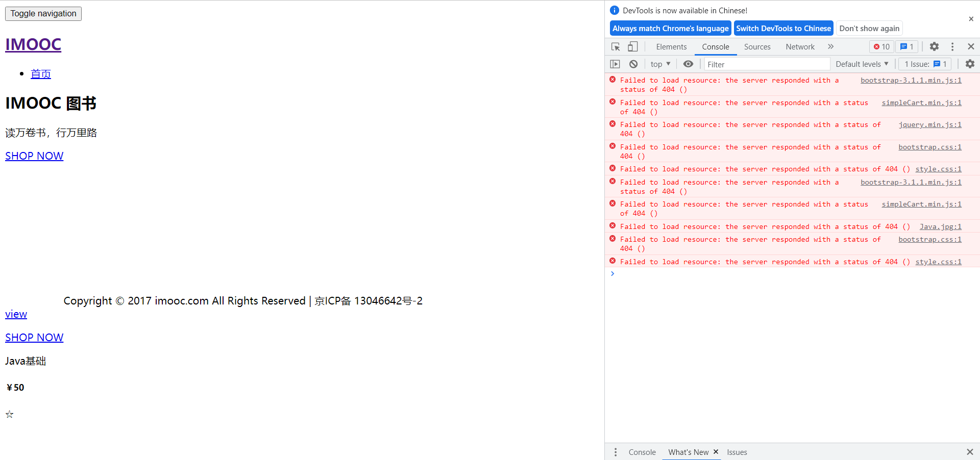Open the 1 Issue badge in console toolbar
This screenshot has height=460, width=980.
point(925,64)
